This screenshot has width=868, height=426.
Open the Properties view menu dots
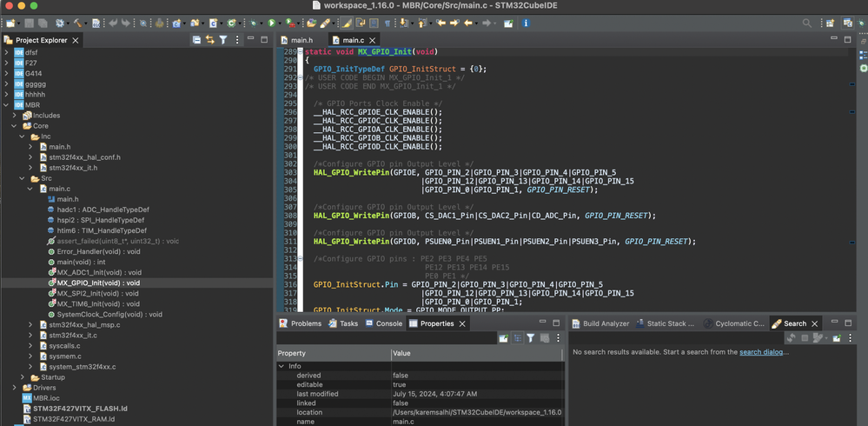pyautogui.click(x=558, y=337)
